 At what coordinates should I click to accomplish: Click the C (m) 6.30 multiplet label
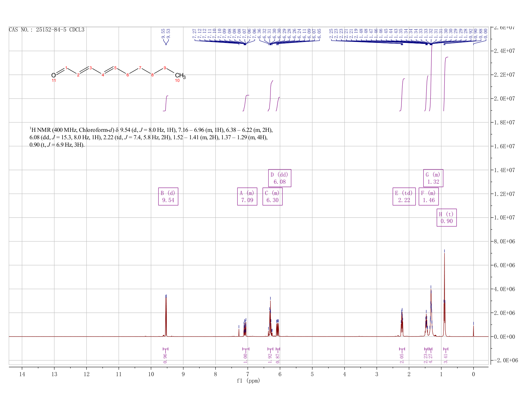(x=272, y=196)
